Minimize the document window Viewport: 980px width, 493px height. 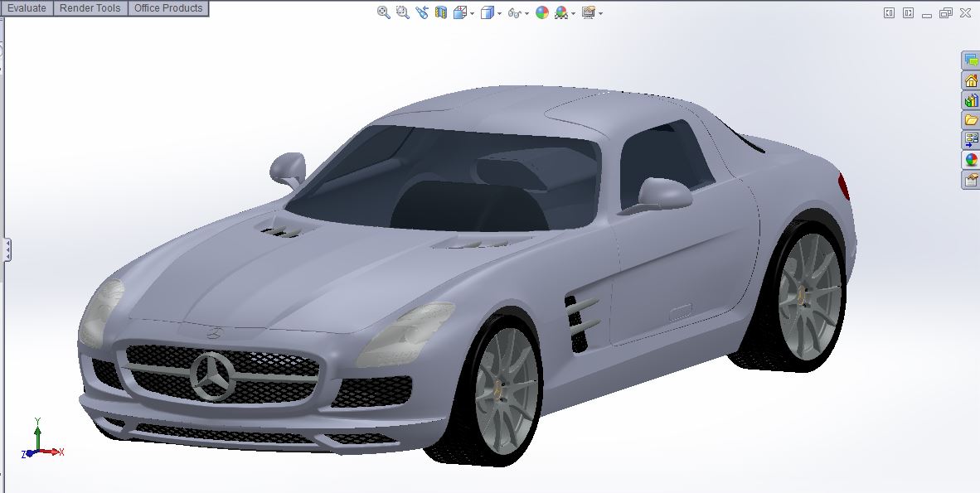point(927,14)
